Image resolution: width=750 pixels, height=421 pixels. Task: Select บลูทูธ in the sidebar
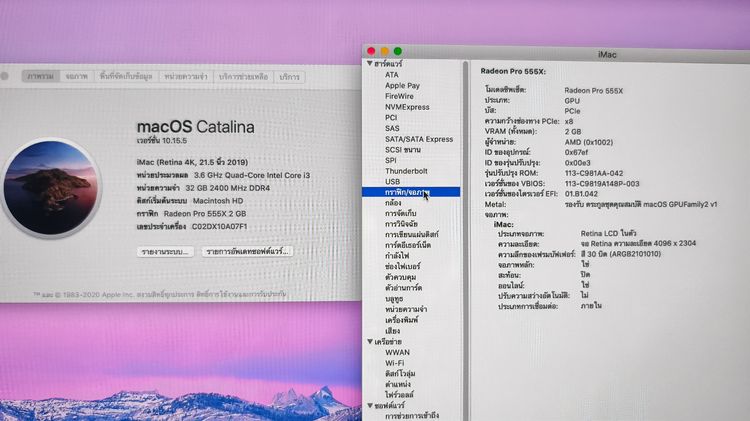(394, 299)
